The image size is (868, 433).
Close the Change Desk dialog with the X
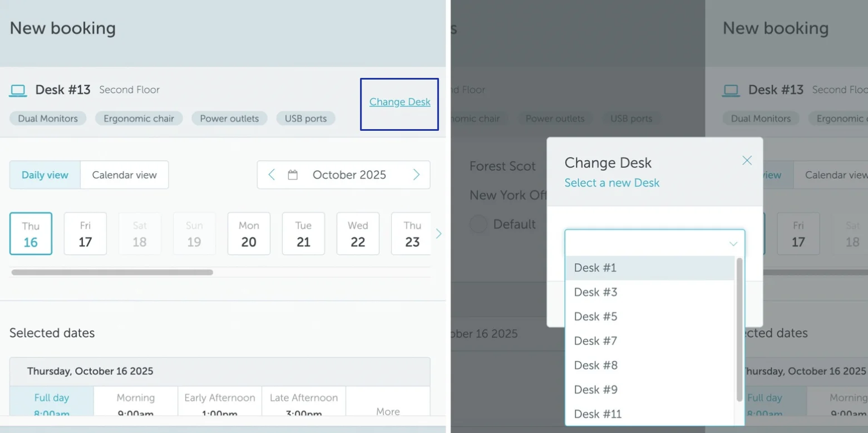click(x=747, y=160)
